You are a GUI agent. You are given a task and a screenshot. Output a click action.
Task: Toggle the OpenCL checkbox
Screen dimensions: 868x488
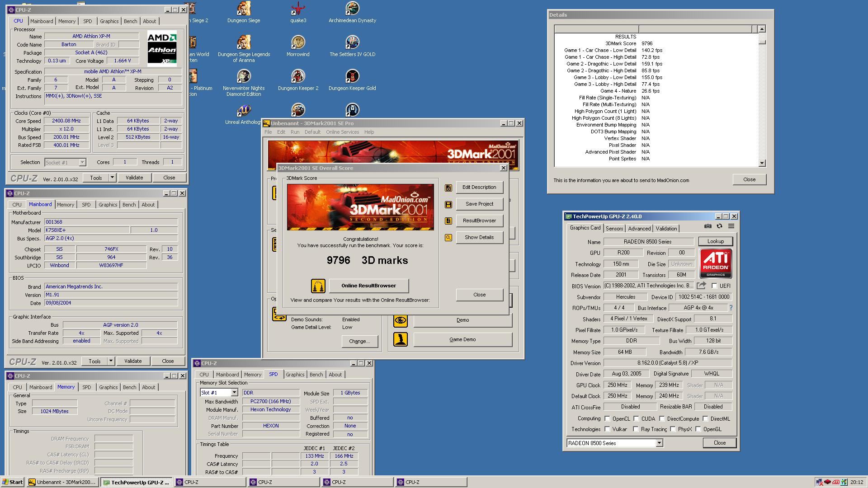point(607,419)
